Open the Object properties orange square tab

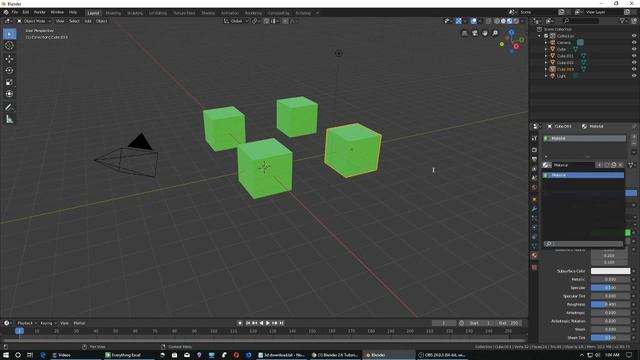(534, 200)
